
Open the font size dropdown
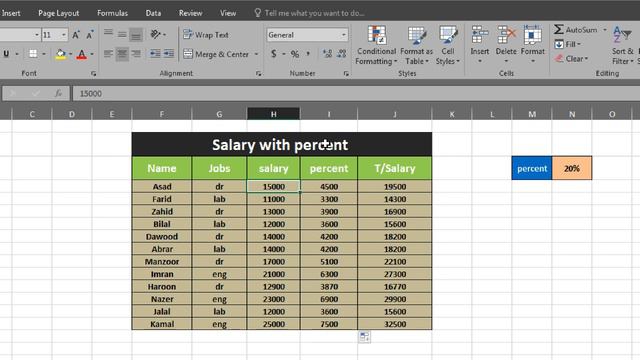click(x=64, y=35)
